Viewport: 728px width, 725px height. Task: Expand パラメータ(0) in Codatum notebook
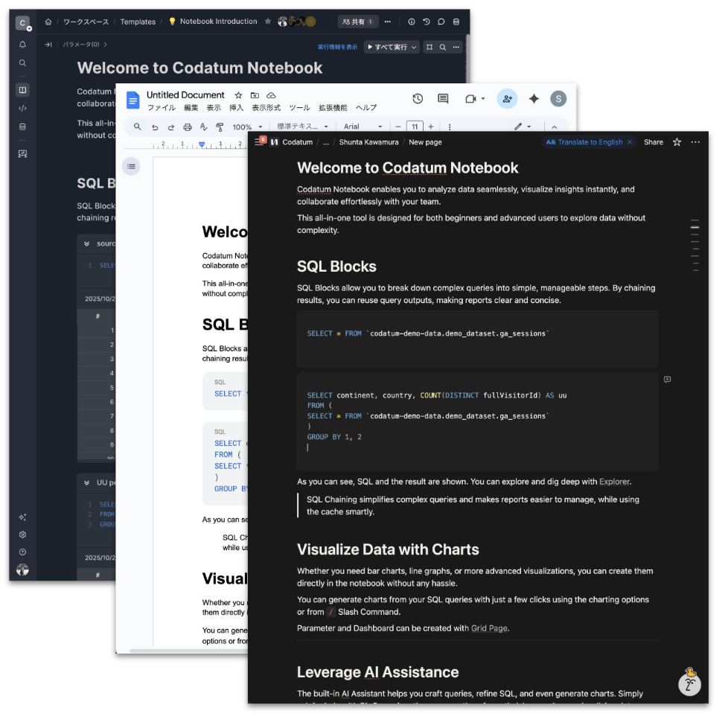(85, 45)
